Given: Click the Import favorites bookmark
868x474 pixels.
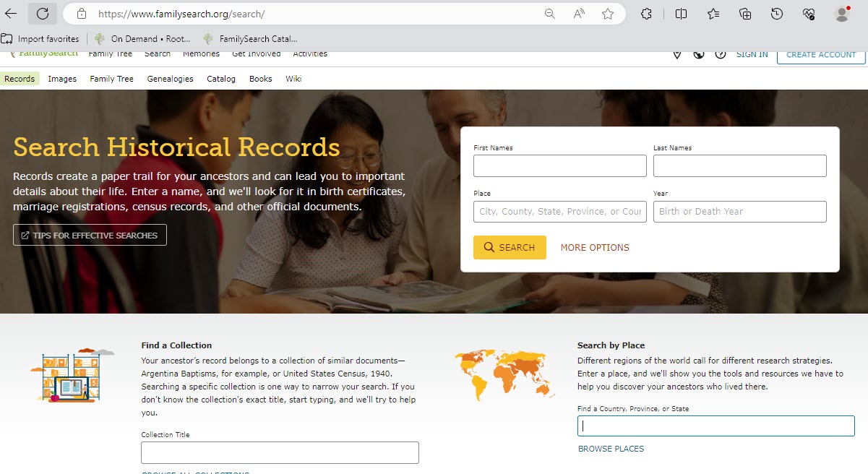Looking at the screenshot, I should coord(40,39).
